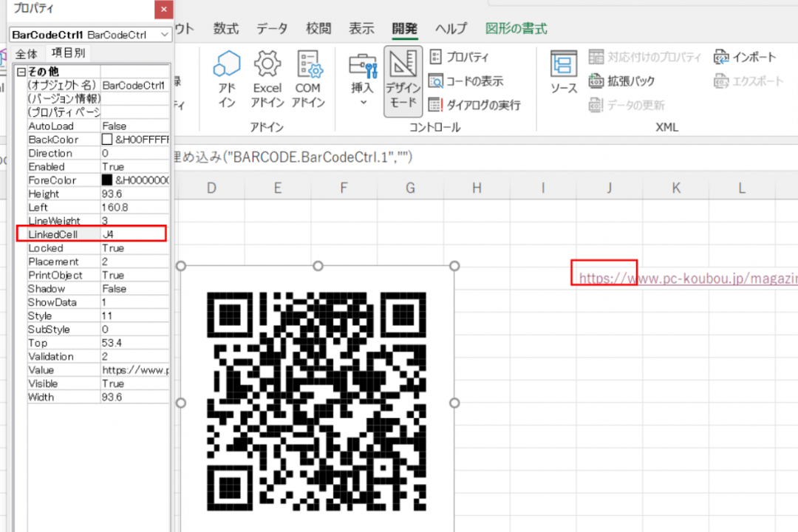Close the プロパティ window

pyautogui.click(x=163, y=9)
